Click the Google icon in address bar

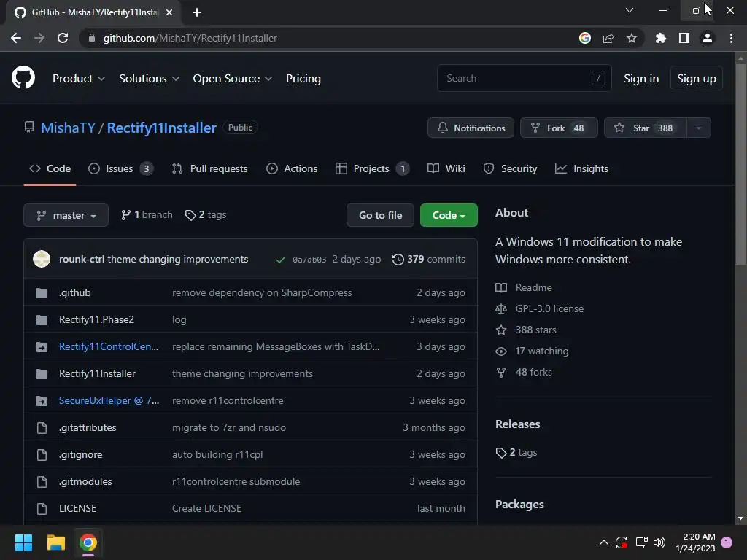pos(585,38)
